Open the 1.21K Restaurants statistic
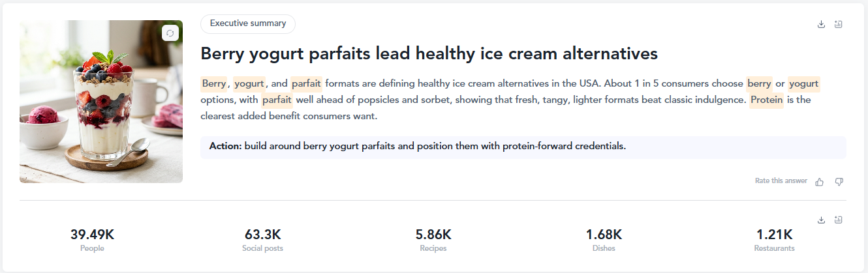This screenshot has width=868, height=273. tap(774, 240)
